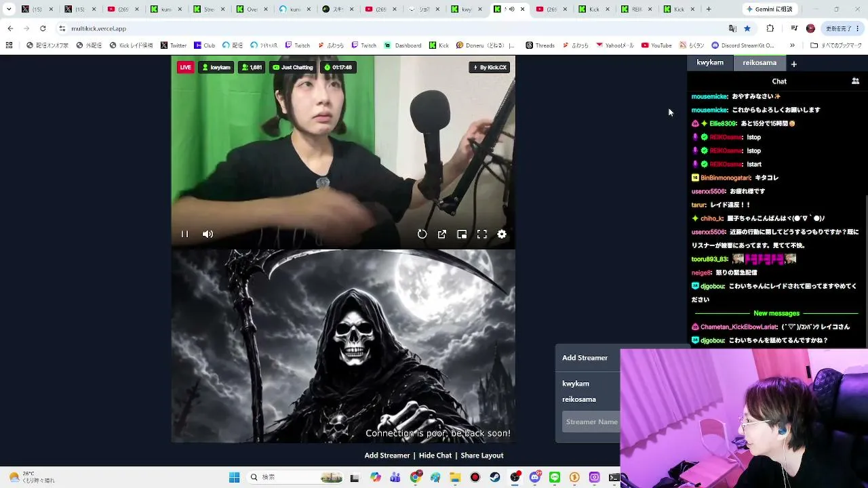Select kwykam in the Add Streamer panel
This screenshot has width=868, height=488.
pos(576,384)
